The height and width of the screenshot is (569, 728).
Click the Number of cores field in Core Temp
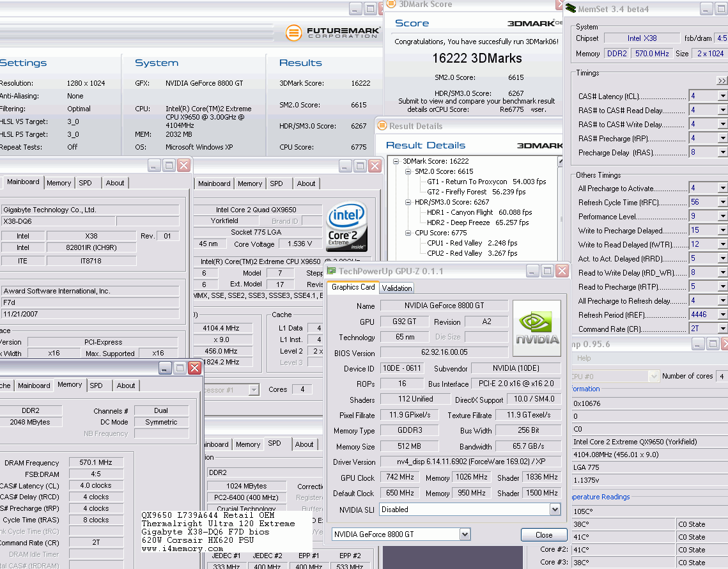point(722,376)
